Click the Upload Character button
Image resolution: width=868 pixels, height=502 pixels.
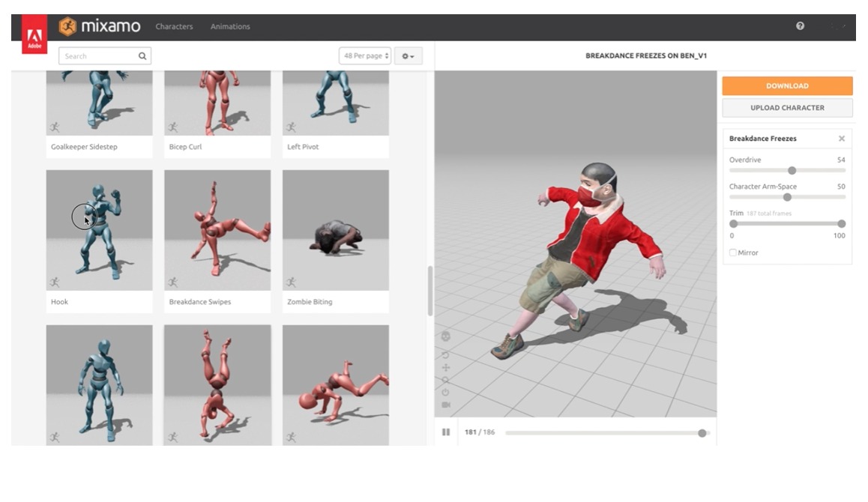[787, 108]
